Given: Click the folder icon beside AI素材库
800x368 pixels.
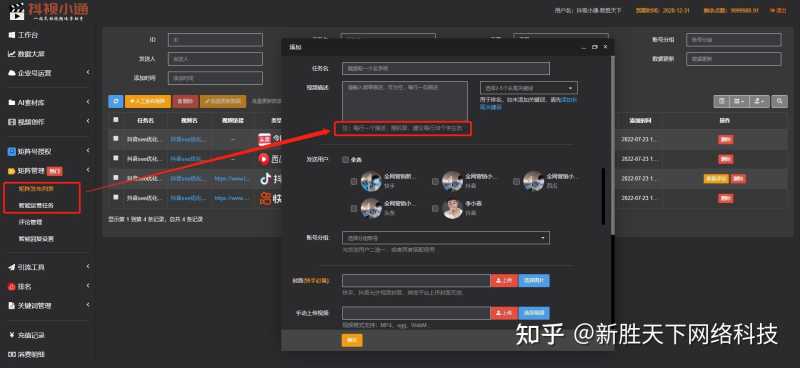Looking at the screenshot, I should click(12, 103).
